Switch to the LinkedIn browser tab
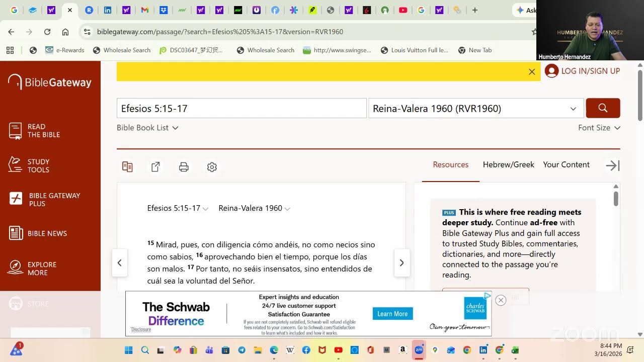This screenshot has width=644, height=362. tap(108, 10)
